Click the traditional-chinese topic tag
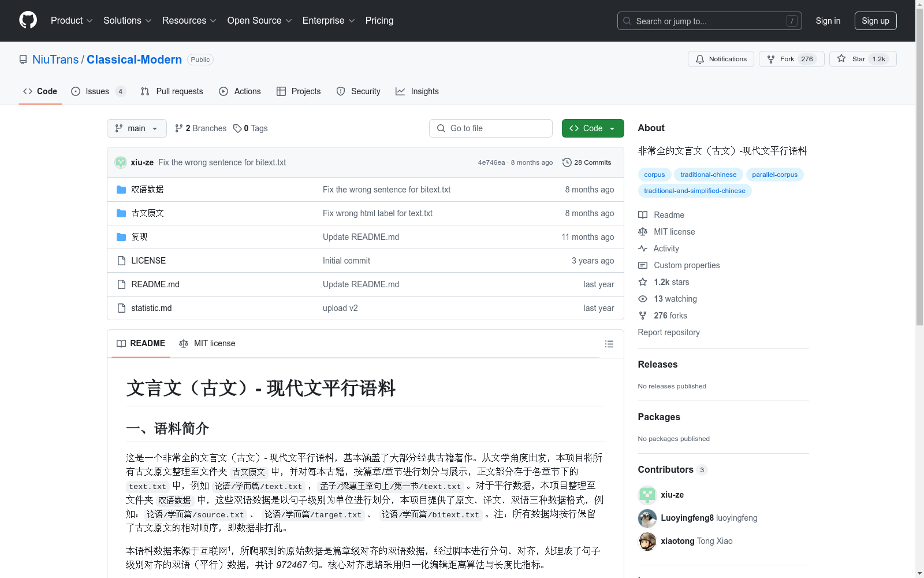Viewport: 924px width, 578px height. click(x=709, y=175)
